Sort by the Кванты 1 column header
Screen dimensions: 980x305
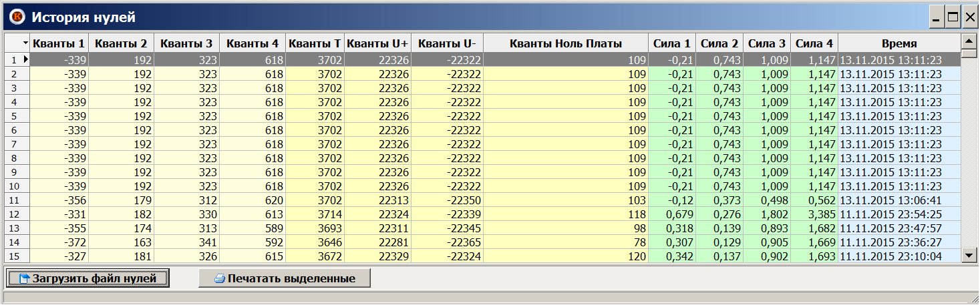[59, 43]
